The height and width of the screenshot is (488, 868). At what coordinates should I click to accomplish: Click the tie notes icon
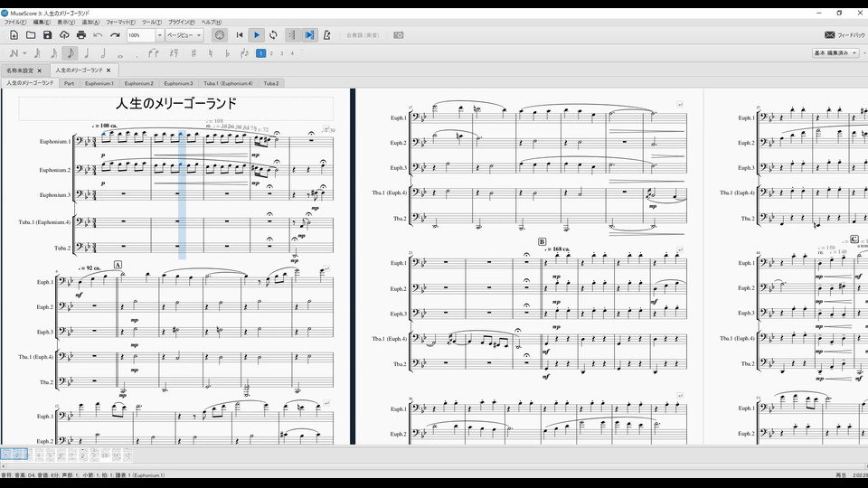[x=154, y=53]
